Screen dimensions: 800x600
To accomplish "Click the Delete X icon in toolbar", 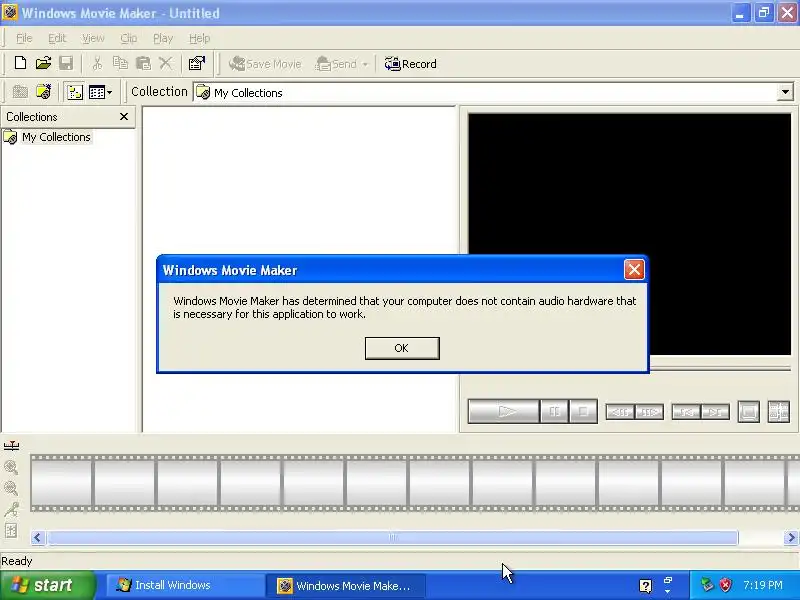I will pyautogui.click(x=165, y=63).
